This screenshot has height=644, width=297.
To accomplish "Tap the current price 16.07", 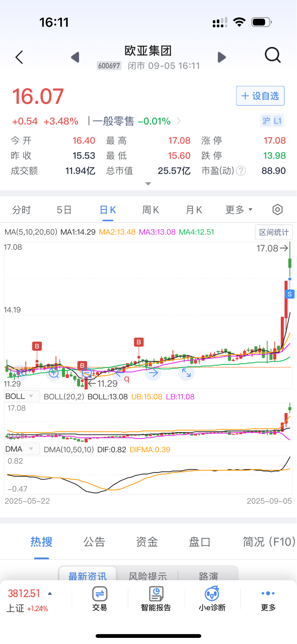I will coord(38,97).
